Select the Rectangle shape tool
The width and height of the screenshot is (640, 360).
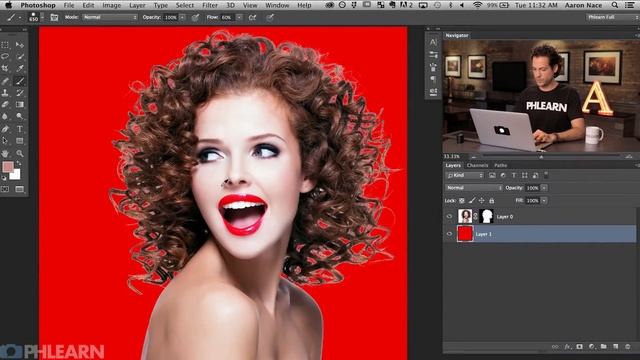[19, 141]
